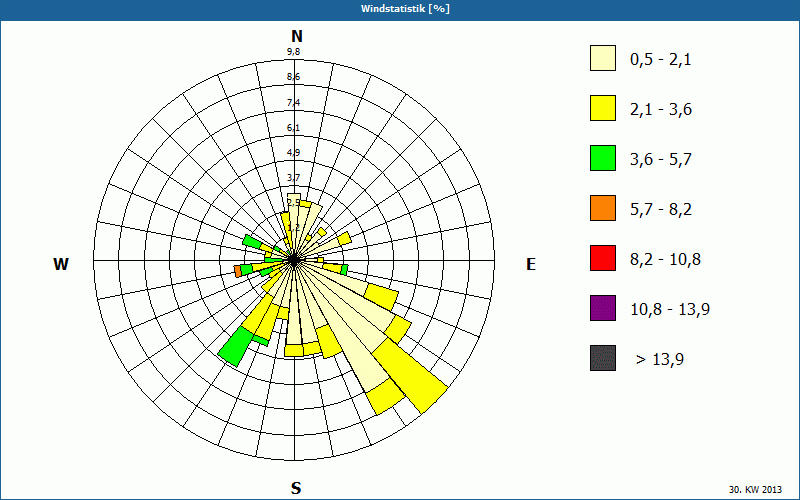Click the S compass label
Image resolution: width=800 pixels, height=500 pixels.
296,488
